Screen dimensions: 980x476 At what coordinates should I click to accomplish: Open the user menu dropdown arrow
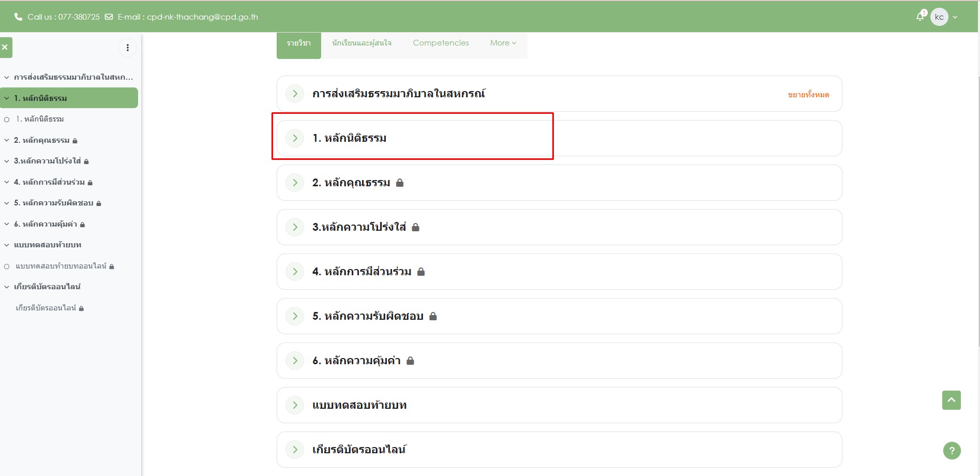[955, 17]
